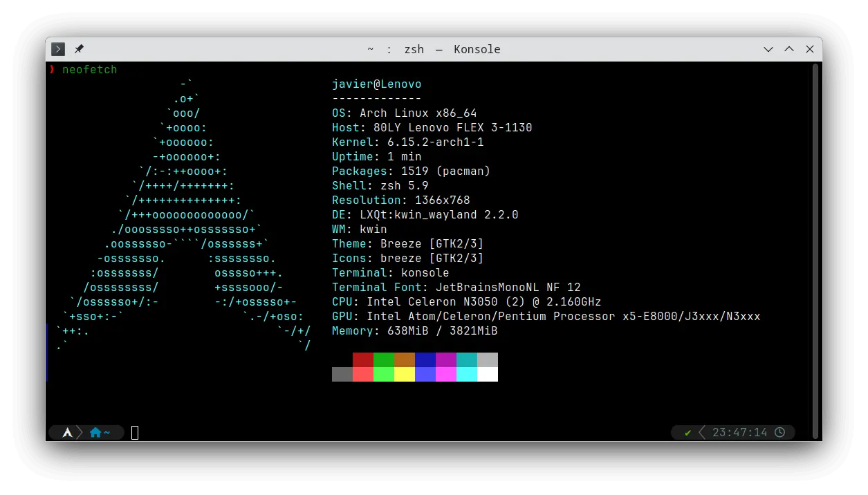Toggle the pin icon in title bar
This screenshot has width=868, height=495.
click(79, 49)
